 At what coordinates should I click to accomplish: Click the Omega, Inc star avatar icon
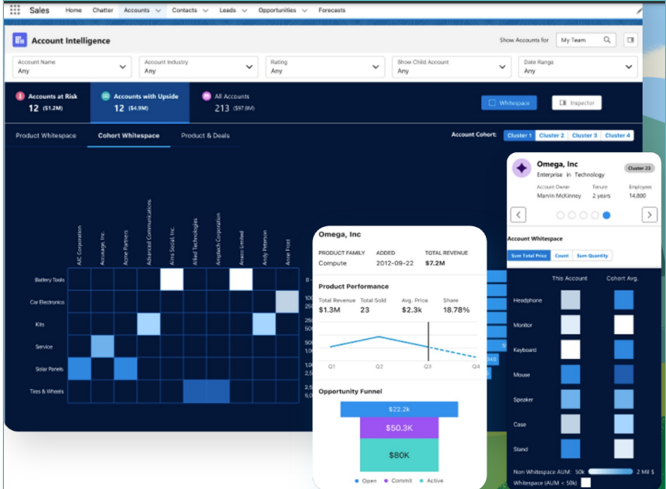(x=522, y=170)
